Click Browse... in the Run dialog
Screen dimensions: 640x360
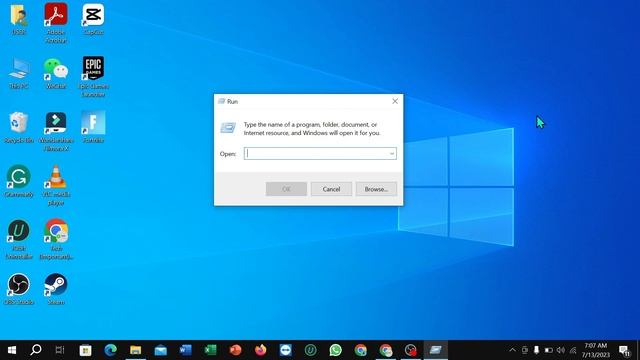(x=376, y=189)
